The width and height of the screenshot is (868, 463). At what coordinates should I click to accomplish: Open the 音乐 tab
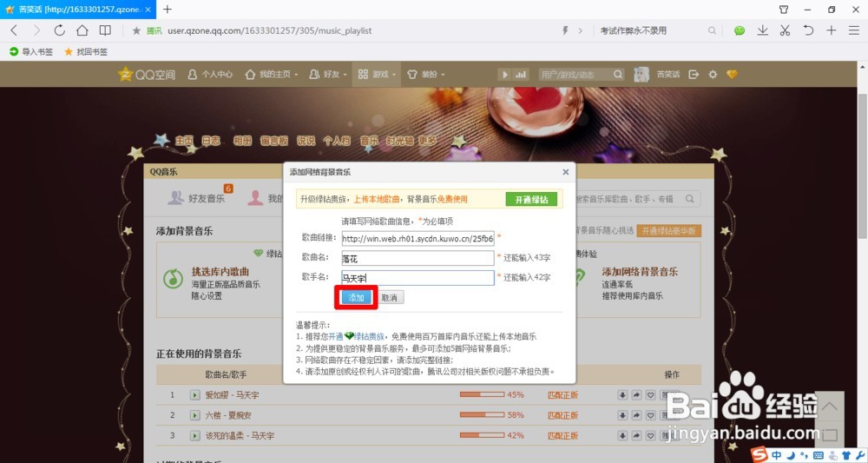[369, 141]
